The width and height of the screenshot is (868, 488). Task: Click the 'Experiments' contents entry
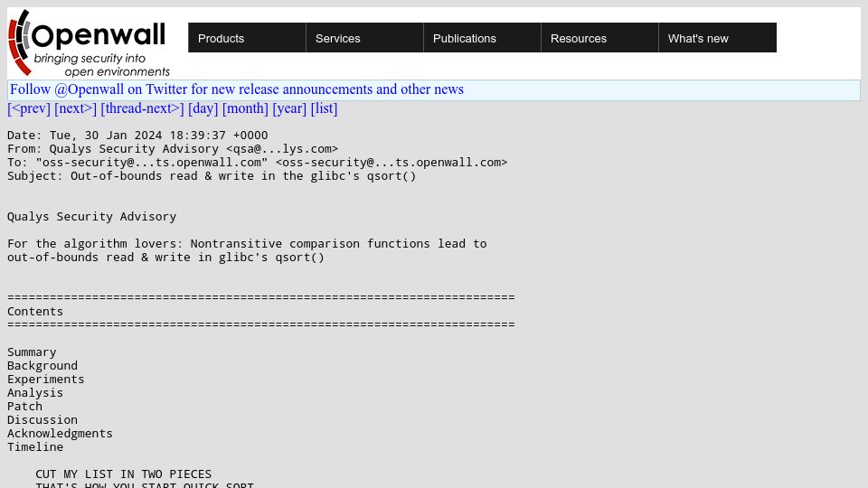pos(46,380)
